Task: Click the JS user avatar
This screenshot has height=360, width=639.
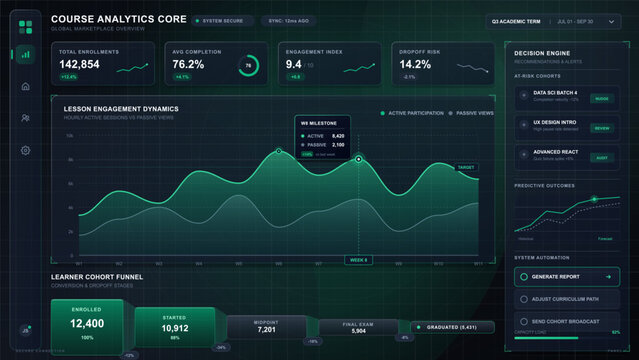Action: click(x=25, y=330)
